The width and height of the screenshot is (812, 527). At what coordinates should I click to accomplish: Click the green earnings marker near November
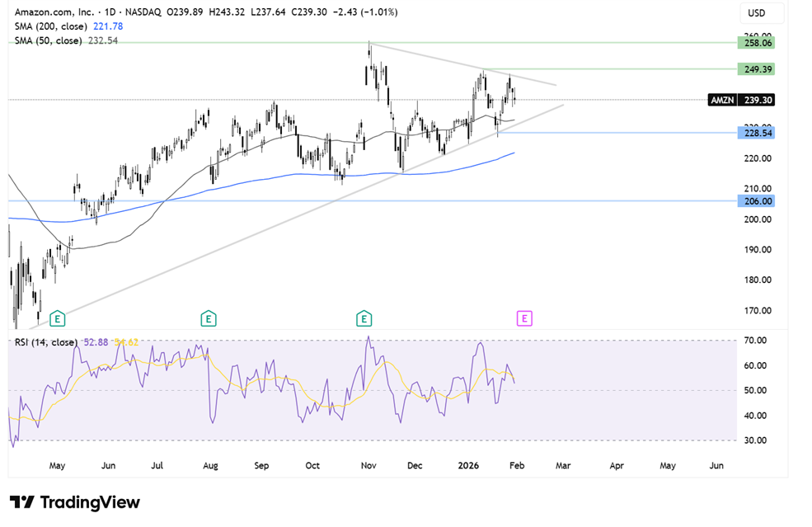tap(364, 318)
